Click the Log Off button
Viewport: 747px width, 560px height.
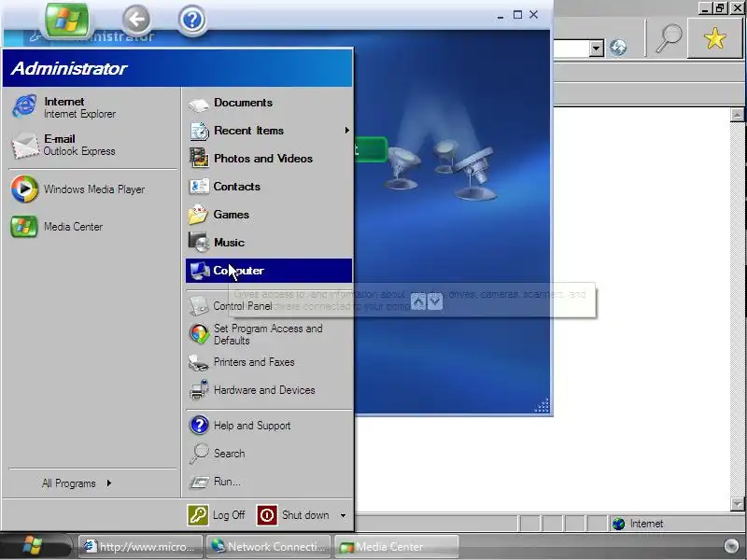pos(217,515)
